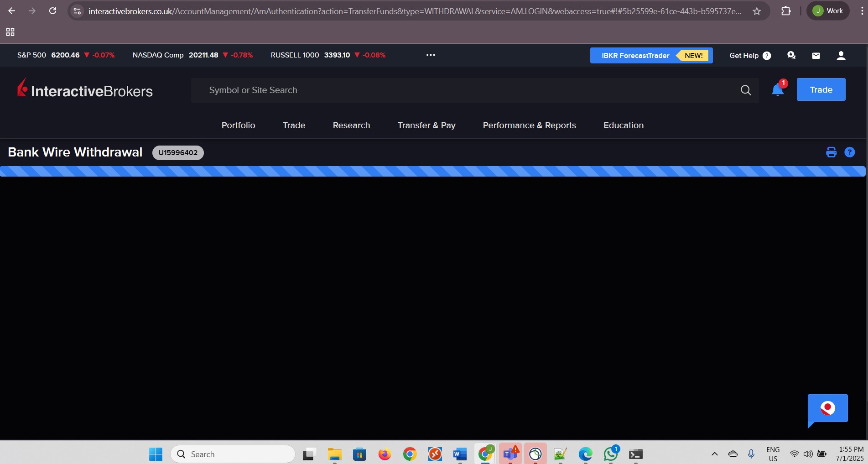Image resolution: width=868 pixels, height=464 pixels.
Task: Open Task View in the taskbar
Action: (x=309, y=454)
